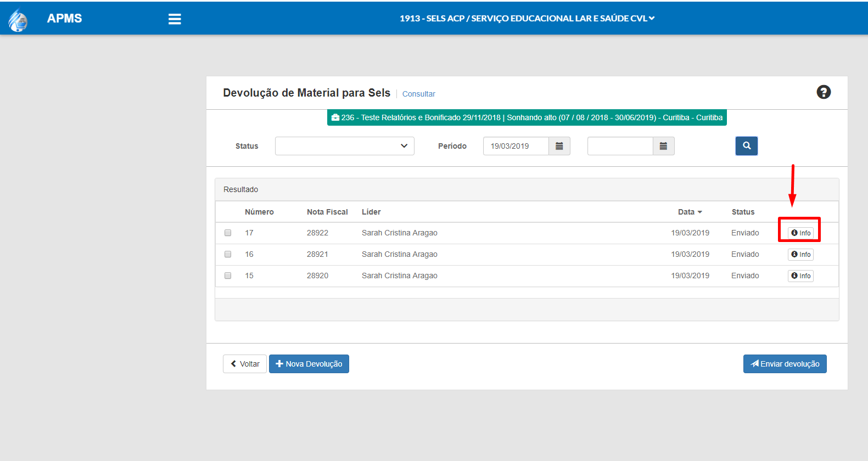Click the Status column header in results
Image resolution: width=868 pixels, height=461 pixels.
coord(743,212)
